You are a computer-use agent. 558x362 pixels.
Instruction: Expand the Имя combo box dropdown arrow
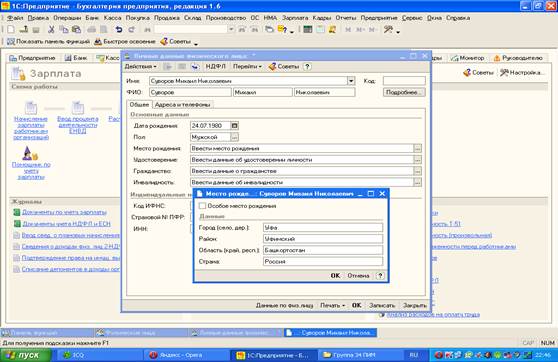point(351,81)
